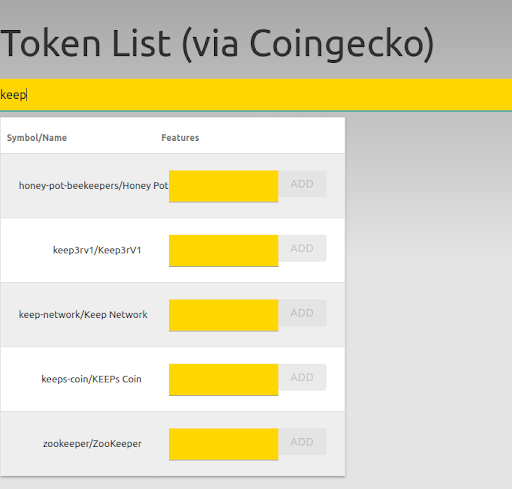Click the Token List (via Coingecko) heading
This screenshot has height=489, width=512.
[217, 44]
